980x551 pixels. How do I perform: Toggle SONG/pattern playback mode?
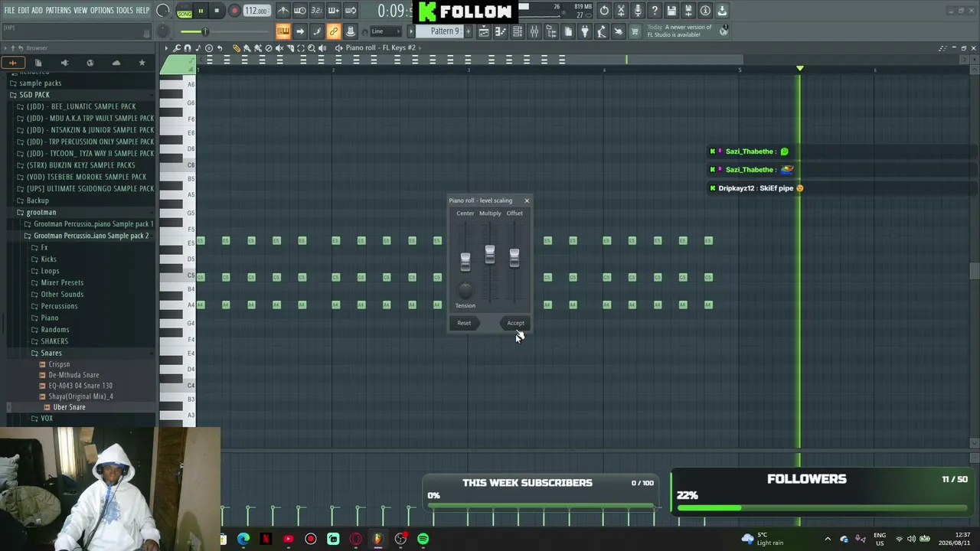(x=185, y=11)
